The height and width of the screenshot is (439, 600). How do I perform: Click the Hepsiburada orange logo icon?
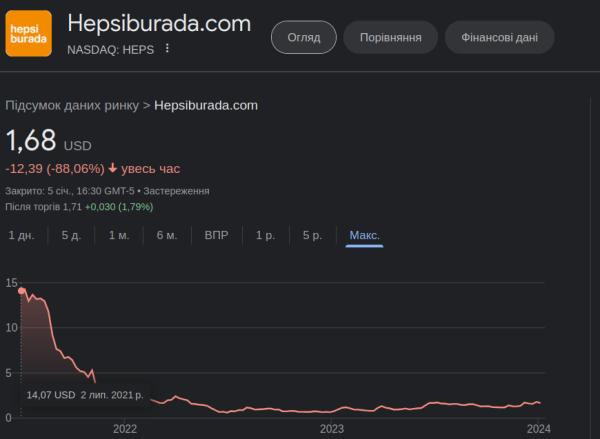[29, 34]
